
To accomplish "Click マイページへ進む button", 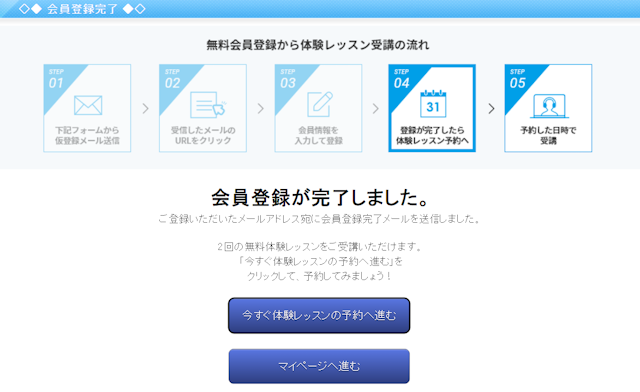I will click(x=319, y=366).
